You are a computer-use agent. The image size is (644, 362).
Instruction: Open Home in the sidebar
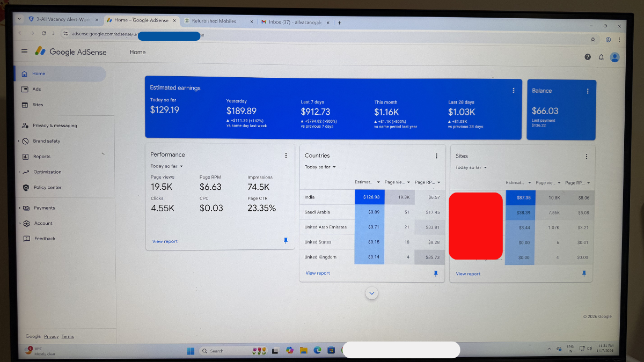[x=60, y=73]
